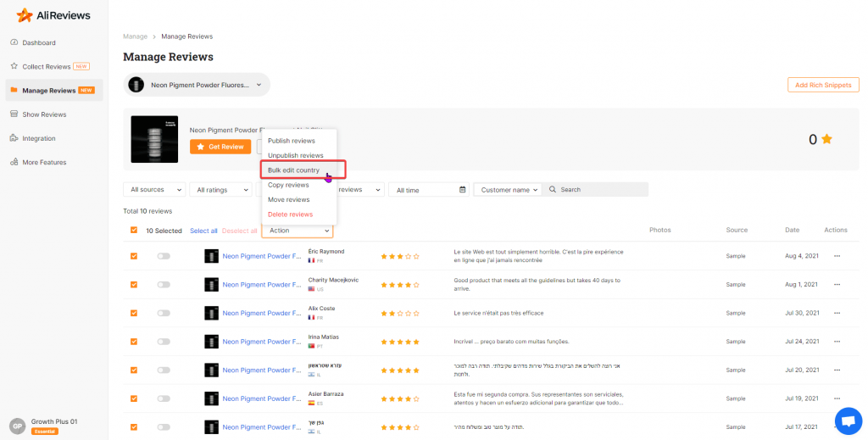Open the All sources filter dropdown
Screen dimensions: 868x440
(154, 189)
